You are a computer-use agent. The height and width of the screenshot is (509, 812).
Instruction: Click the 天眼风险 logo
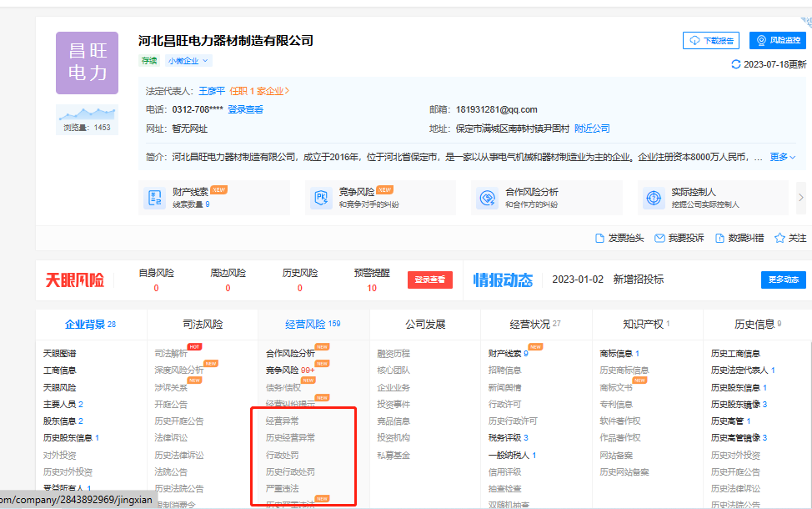click(75, 280)
